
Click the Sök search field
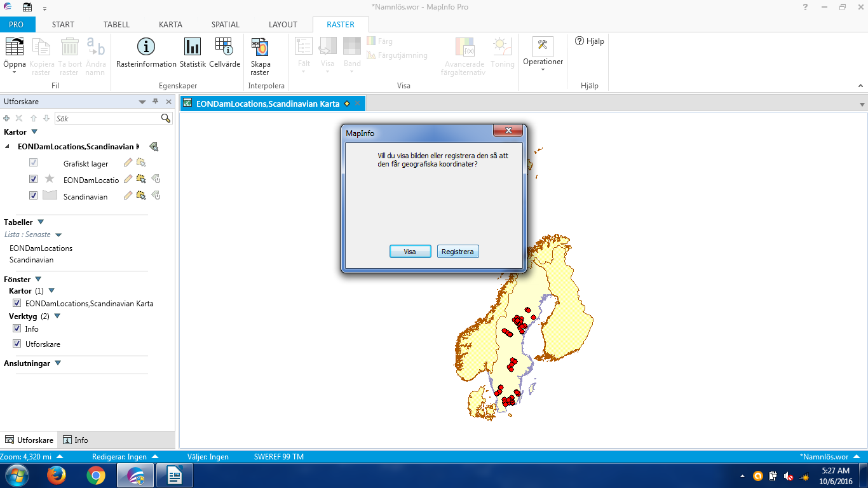click(107, 118)
